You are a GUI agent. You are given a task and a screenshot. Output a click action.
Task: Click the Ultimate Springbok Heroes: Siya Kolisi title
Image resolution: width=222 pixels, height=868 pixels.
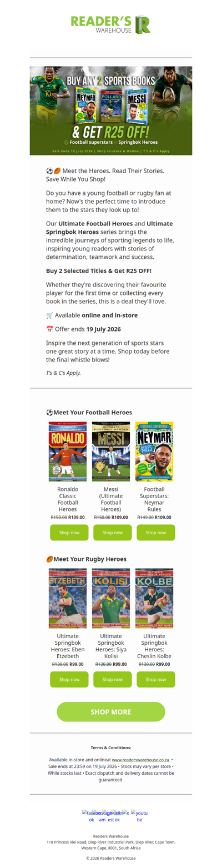[111, 646]
